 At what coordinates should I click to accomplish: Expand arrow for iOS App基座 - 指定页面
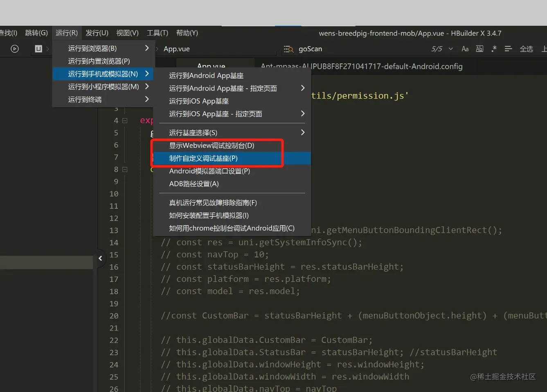click(303, 113)
